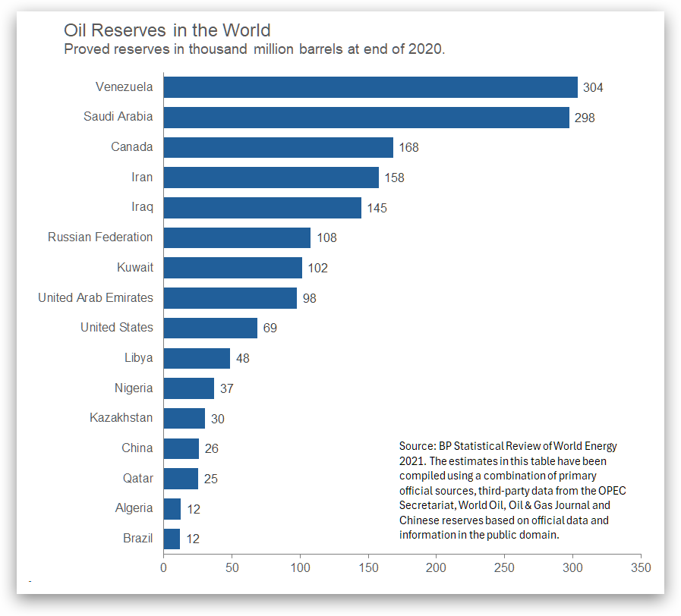
Task: Select the Libya data label 48
Action: click(x=243, y=358)
